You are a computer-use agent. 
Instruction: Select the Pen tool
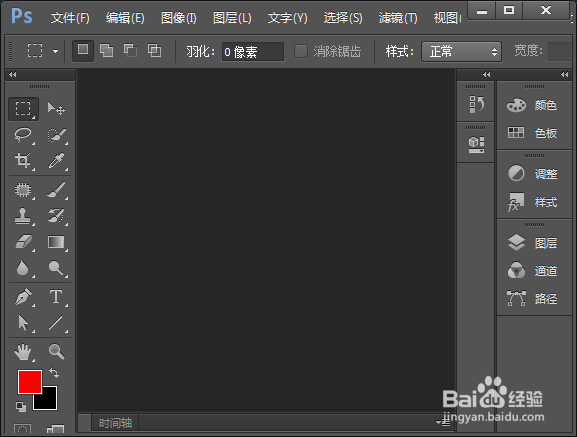23,297
